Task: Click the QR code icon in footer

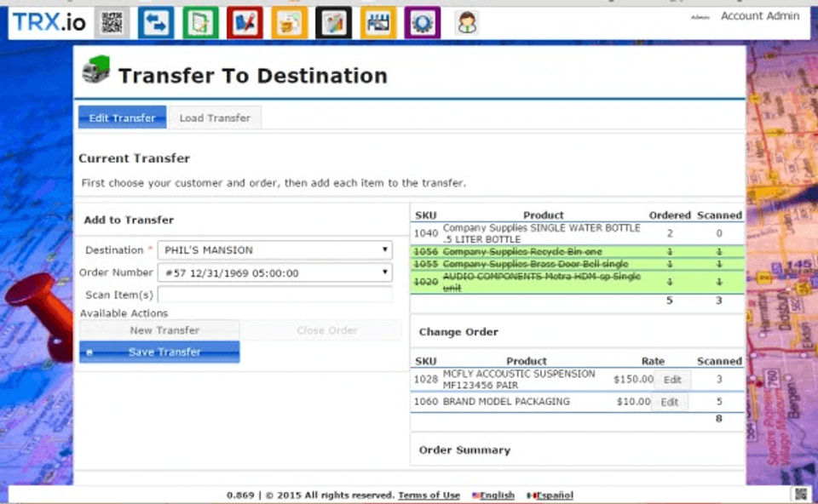Action: (x=801, y=494)
